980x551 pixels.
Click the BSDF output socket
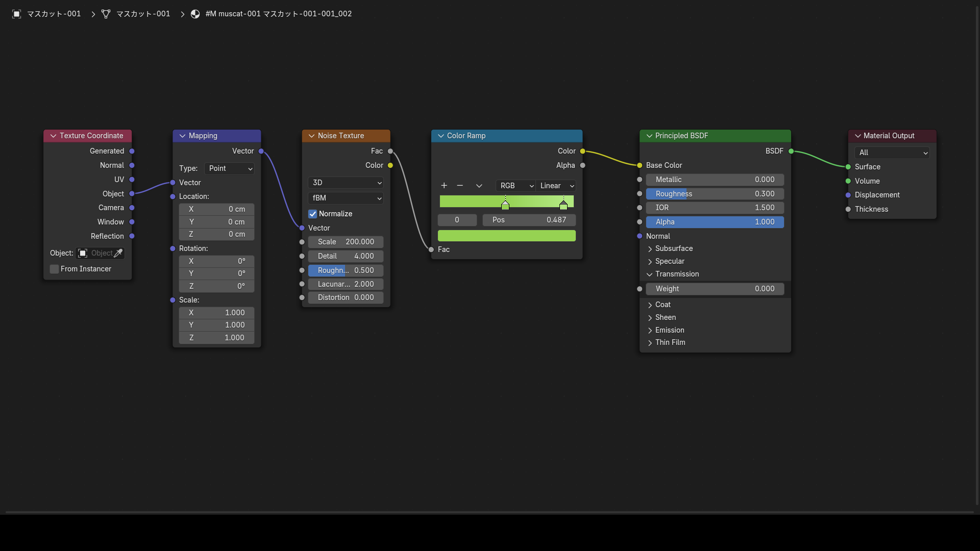pos(791,151)
